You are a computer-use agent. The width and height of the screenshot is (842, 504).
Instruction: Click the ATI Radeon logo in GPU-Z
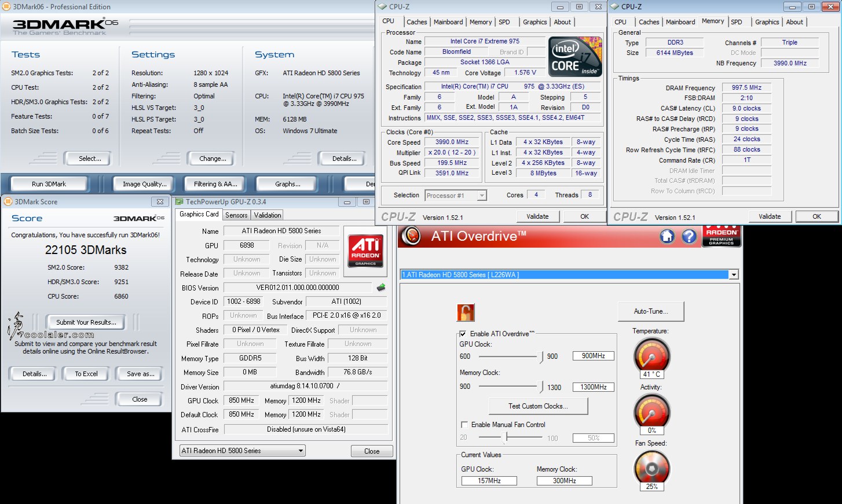(366, 251)
